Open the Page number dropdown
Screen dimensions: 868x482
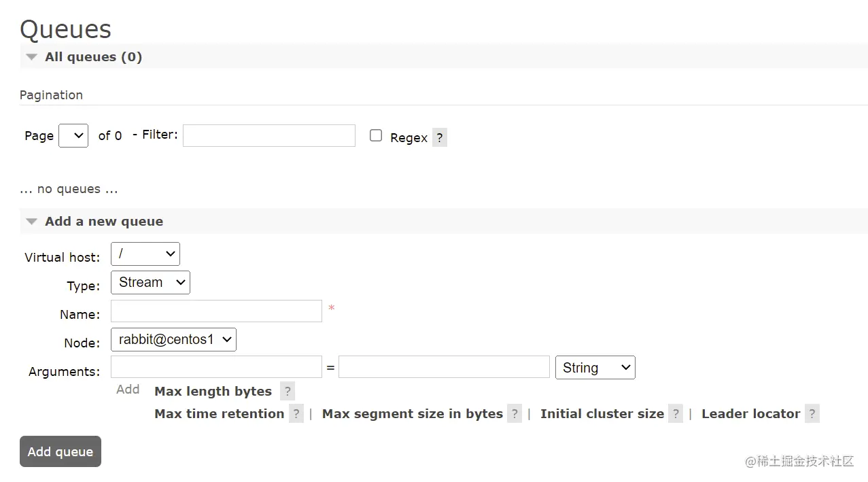(x=73, y=135)
